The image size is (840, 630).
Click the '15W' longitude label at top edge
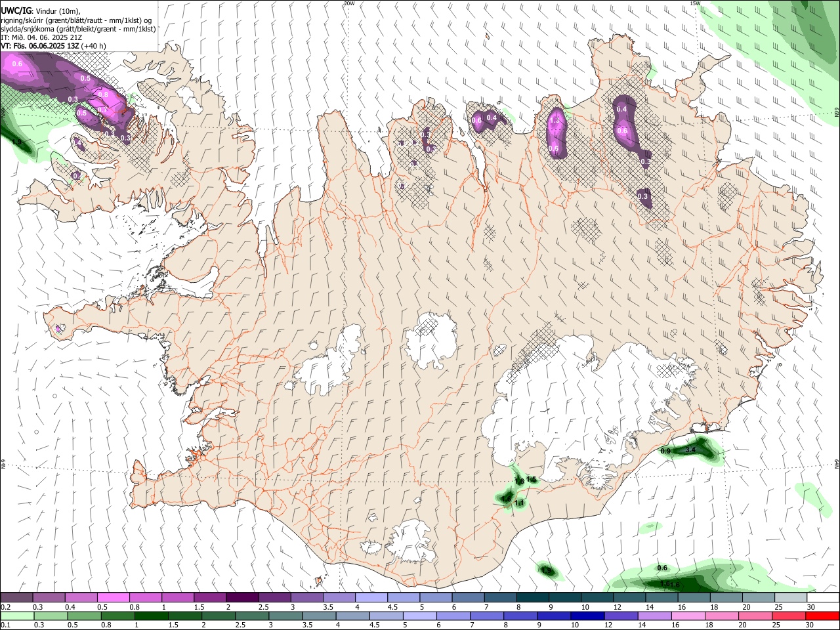696,3
